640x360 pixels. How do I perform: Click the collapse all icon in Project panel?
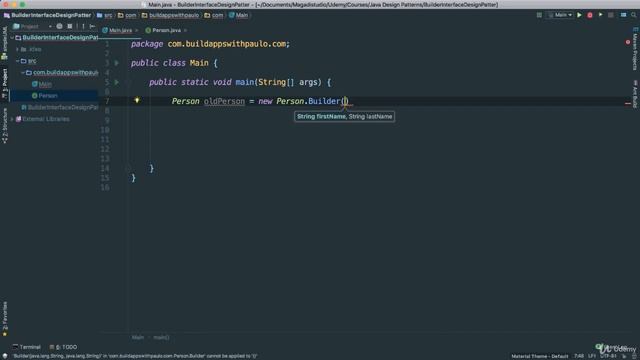[x=70, y=26]
